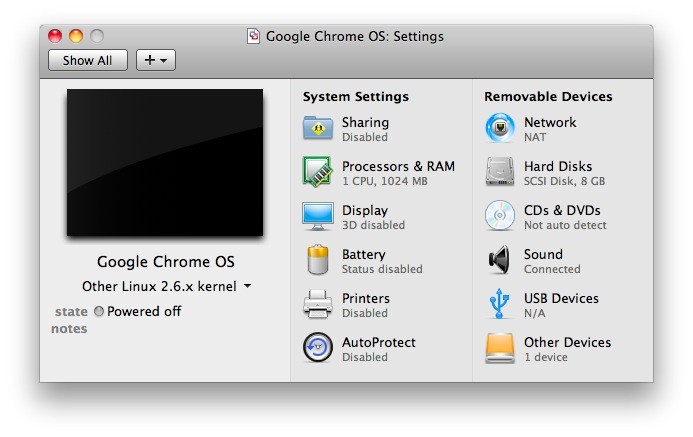This screenshot has width=693, height=437.
Task: Click the Printers icon
Action: pos(318,304)
